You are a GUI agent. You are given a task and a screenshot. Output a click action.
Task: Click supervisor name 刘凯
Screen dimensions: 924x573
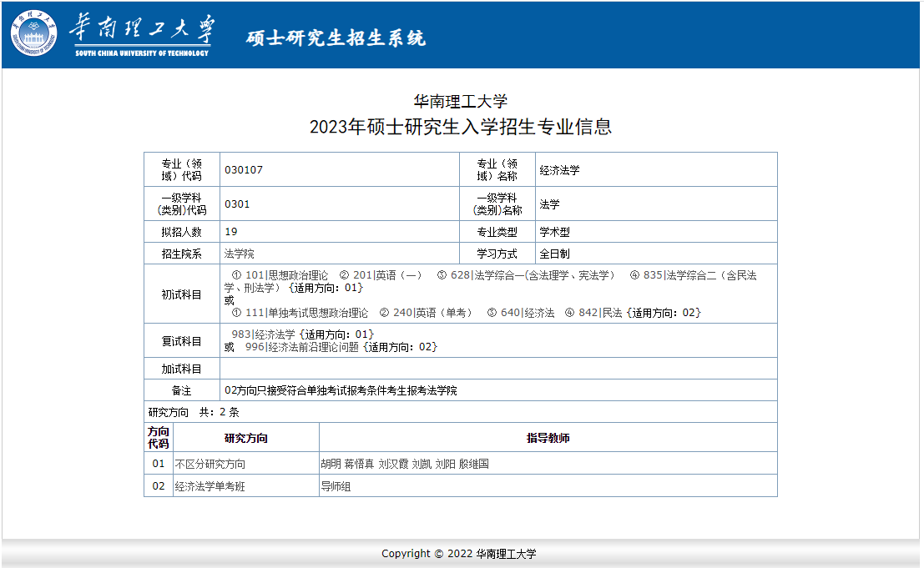[422, 464]
